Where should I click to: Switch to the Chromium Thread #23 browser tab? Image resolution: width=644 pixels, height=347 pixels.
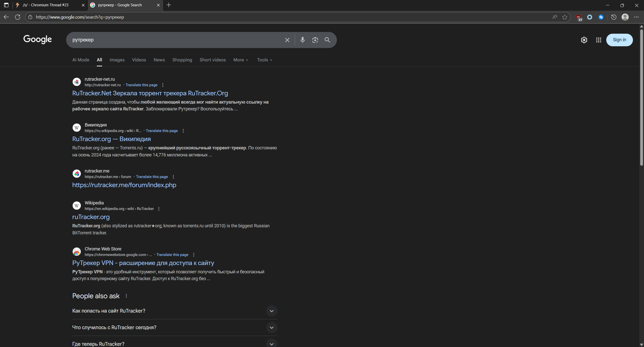[49, 5]
